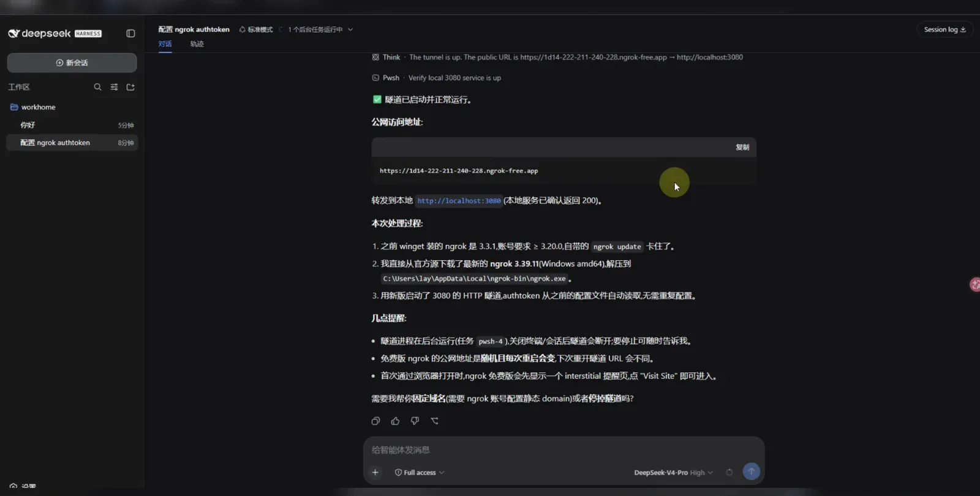Click the pwsh-4 task label
Image resolution: width=980 pixels, height=496 pixels.
(490, 342)
